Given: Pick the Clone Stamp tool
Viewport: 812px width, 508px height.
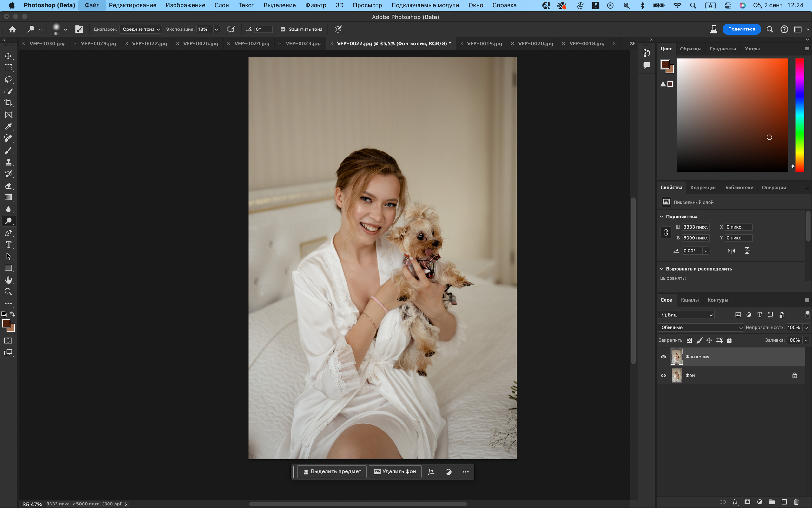Looking at the screenshot, I should point(8,162).
